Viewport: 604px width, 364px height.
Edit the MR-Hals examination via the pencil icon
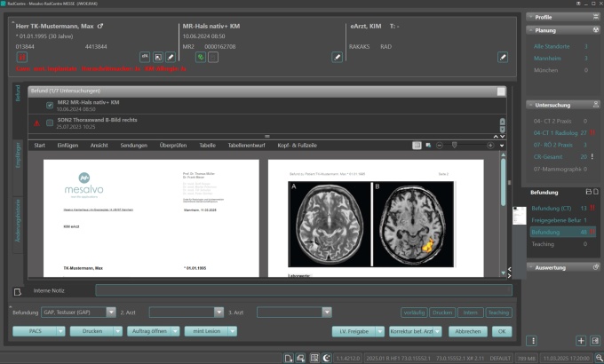(x=337, y=57)
